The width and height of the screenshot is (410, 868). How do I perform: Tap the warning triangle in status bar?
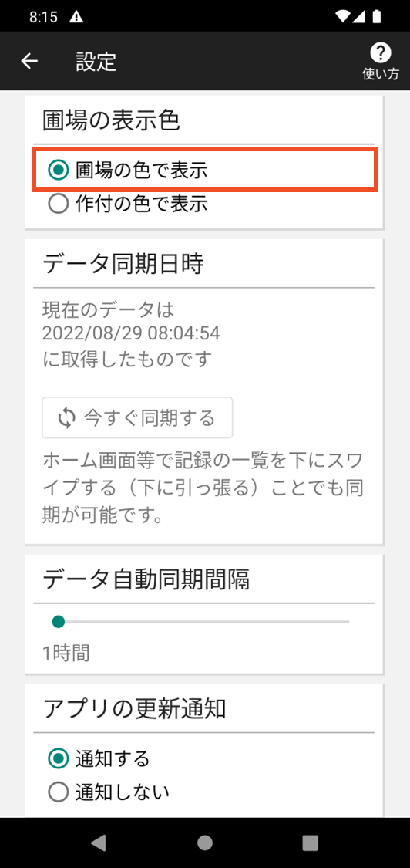76,17
